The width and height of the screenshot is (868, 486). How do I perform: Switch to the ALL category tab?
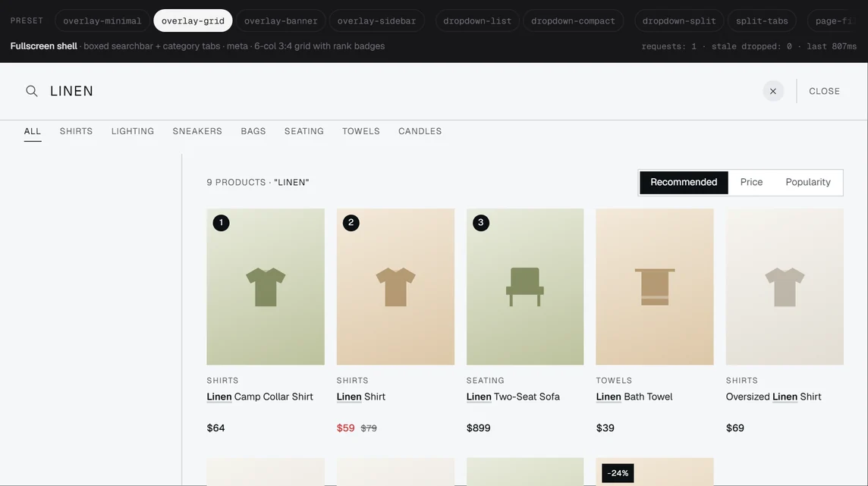tap(32, 132)
